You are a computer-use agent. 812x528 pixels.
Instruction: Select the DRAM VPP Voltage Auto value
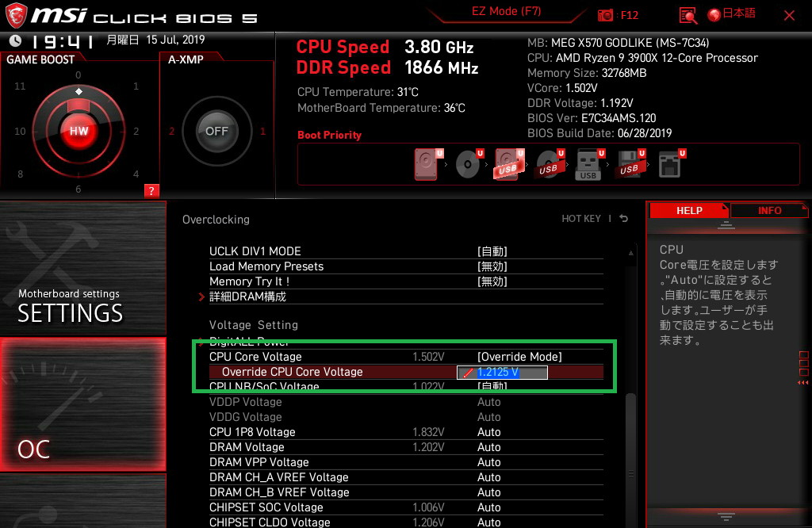(x=488, y=462)
